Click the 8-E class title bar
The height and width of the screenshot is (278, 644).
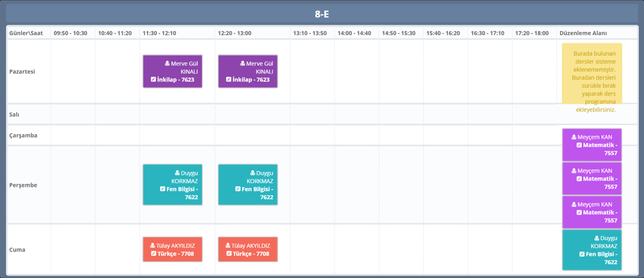tap(322, 14)
